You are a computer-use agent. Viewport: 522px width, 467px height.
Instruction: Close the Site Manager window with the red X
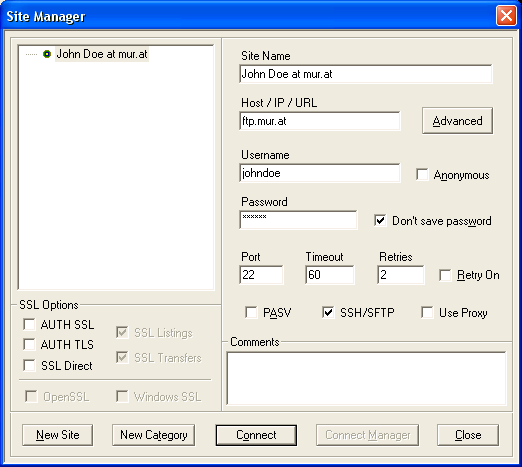coord(506,15)
